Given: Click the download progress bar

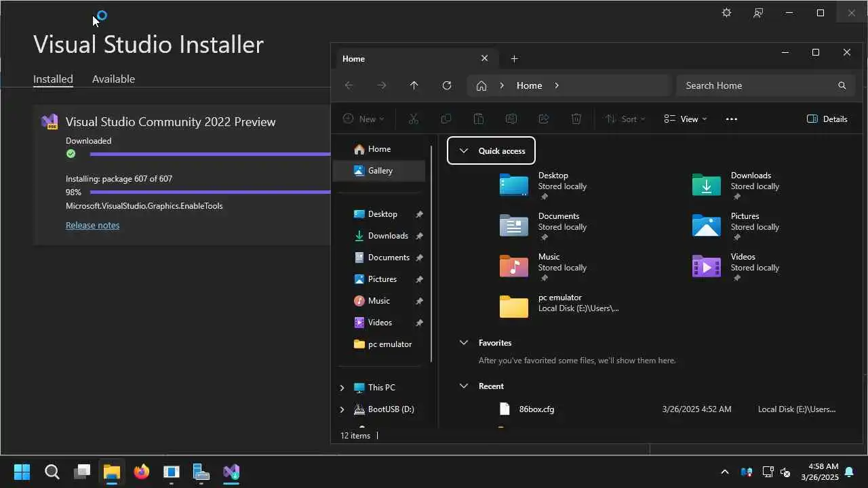Looking at the screenshot, I should 210,155.
